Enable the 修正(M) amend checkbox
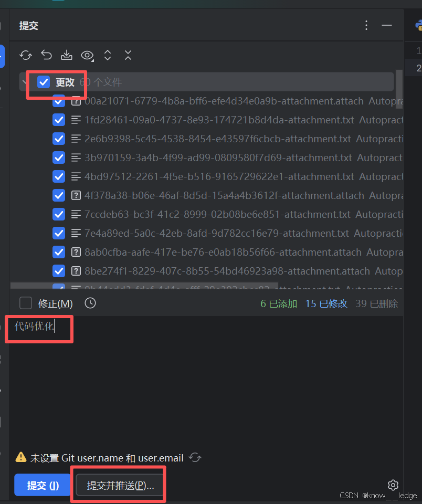This screenshot has height=504, width=422. tap(26, 303)
